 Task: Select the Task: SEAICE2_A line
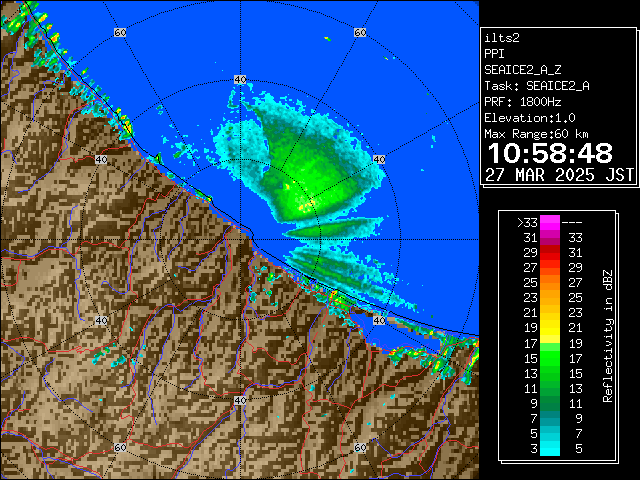tap(537, 86)
